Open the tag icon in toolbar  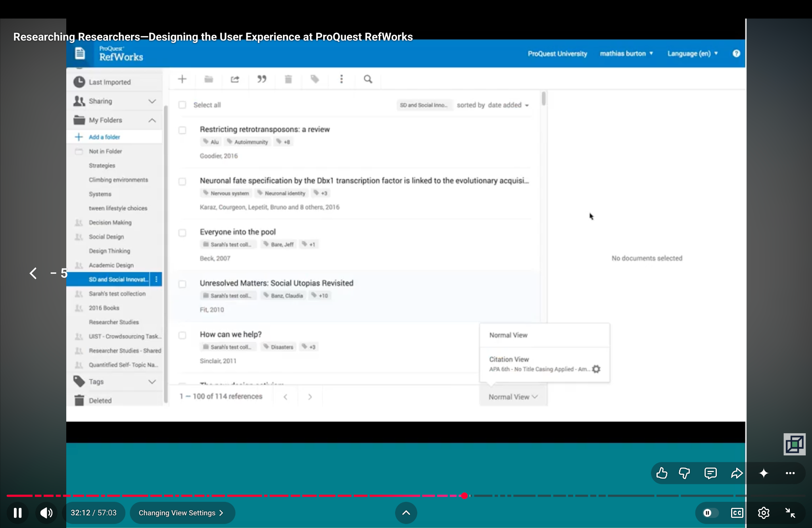click(315, 79)
